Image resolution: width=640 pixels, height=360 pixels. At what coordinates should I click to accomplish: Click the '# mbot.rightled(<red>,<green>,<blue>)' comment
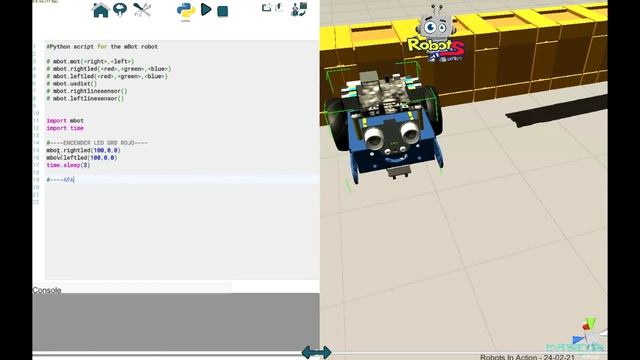pos(109,69)
